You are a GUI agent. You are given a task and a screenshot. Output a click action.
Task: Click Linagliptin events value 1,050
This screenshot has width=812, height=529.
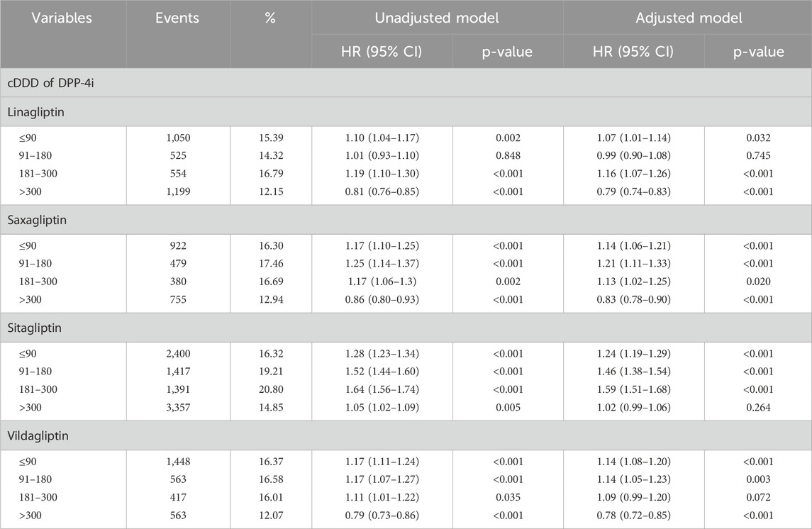coord(178,138)
